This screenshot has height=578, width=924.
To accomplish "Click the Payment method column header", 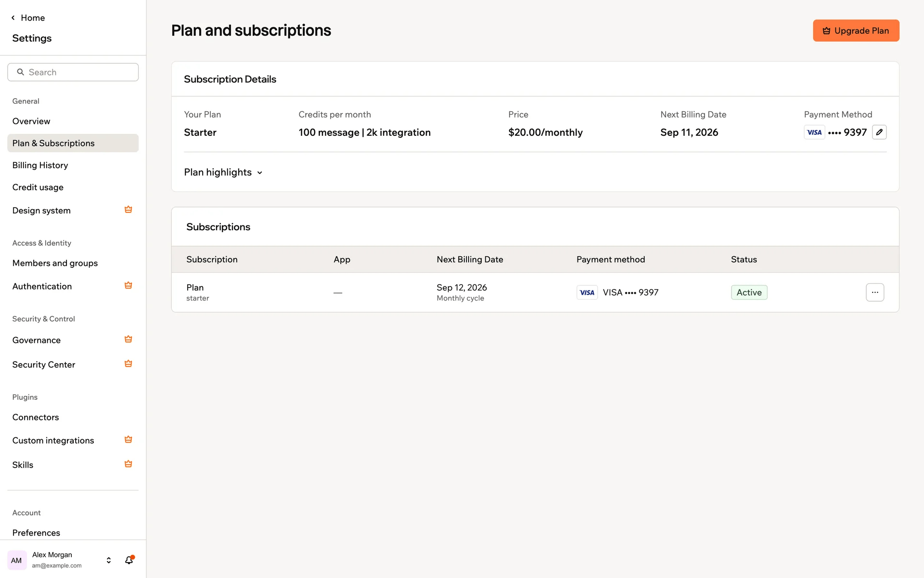I will [x=611, y=260].
